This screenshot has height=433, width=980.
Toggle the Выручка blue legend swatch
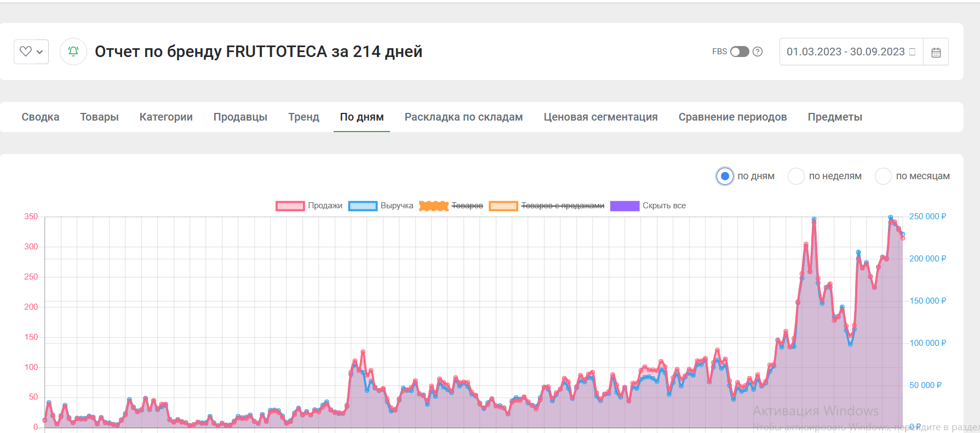(x=363, y=206)
